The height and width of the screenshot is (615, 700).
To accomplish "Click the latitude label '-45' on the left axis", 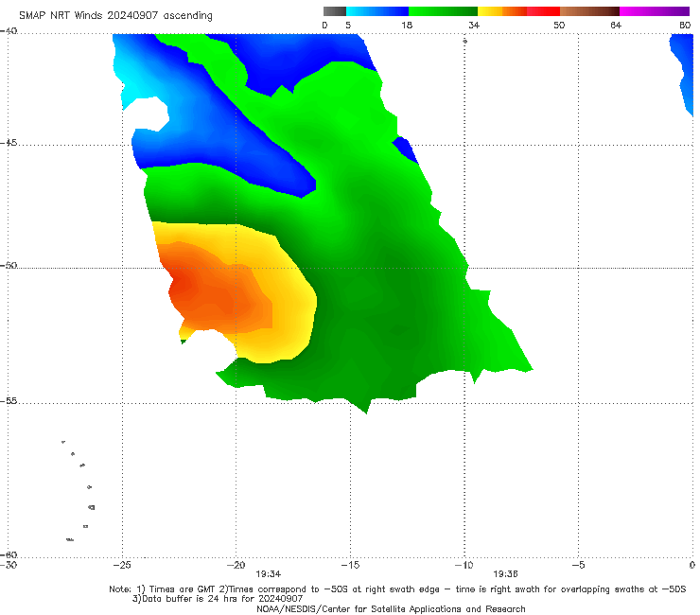I will [x=9, y=143].
